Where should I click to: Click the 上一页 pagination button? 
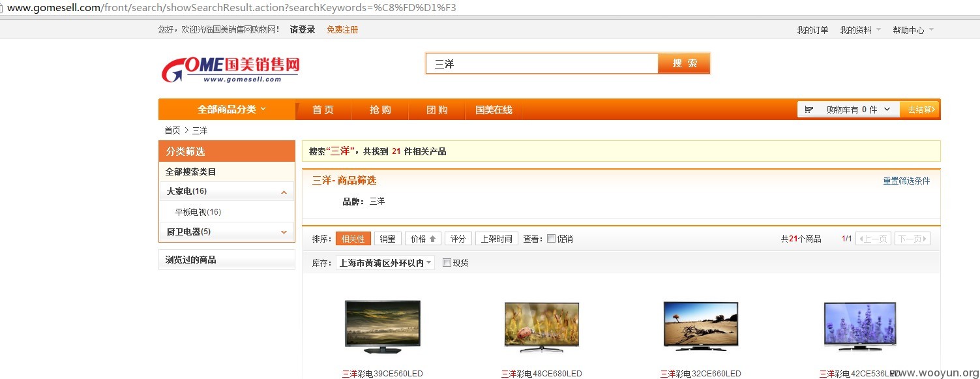872,239
